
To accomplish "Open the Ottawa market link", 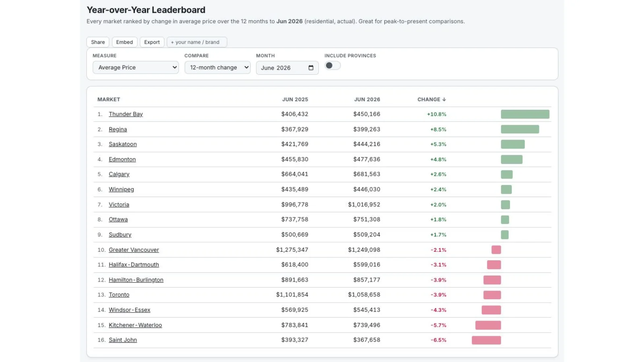I will click(118, 220).
